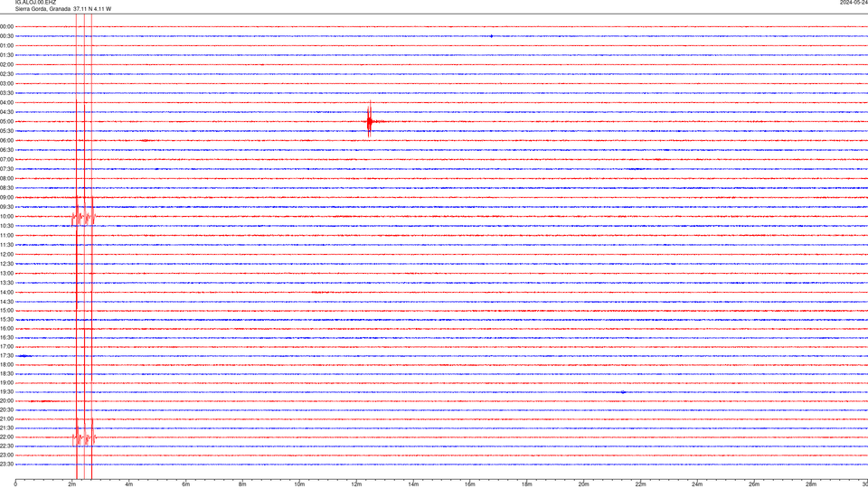Screen dimensions: 868x488
Task: Select the 03:00 row label
Action: (x=6, y=83)
